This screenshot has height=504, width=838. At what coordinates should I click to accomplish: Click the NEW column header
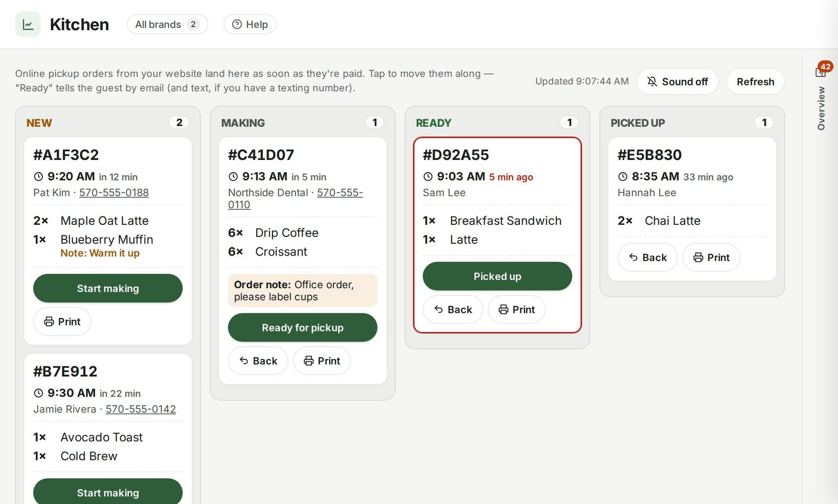[x=39, y=123]
